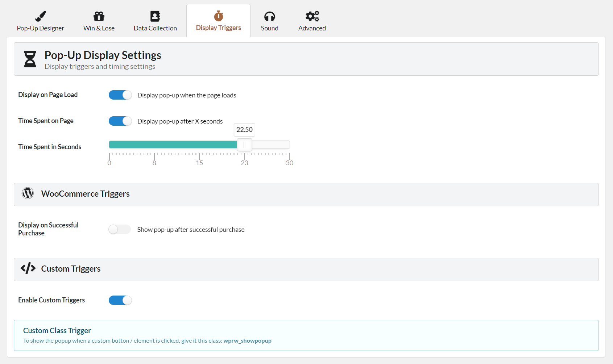Turn off Time Spent on Page toggle
The width and height of the screenshot is (613, 364).
coord(120,121)
